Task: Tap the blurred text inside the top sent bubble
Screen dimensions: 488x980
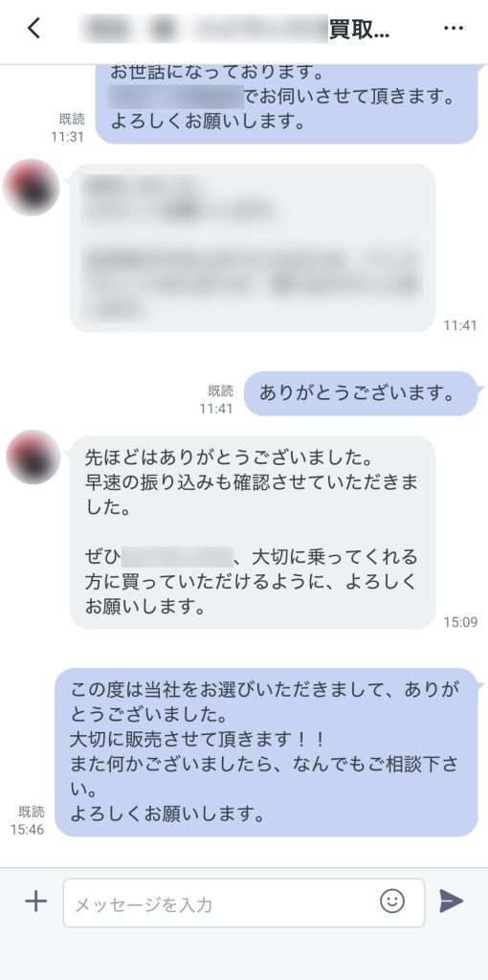Action: [175, 98]
